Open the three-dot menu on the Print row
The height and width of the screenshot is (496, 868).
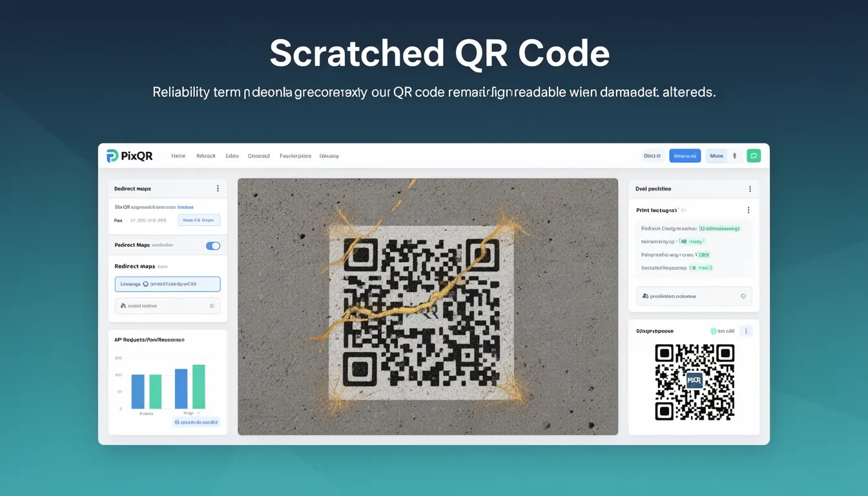[749, 210]
